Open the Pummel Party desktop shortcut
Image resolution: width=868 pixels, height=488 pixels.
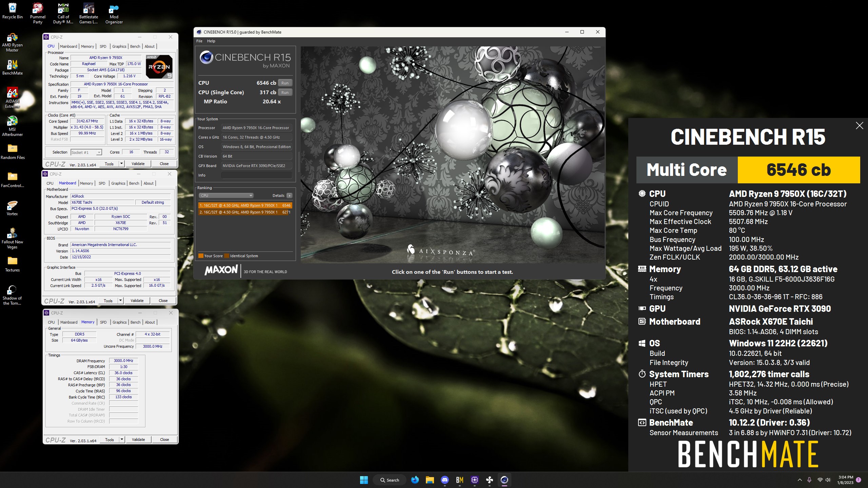[x=38, y=13]
